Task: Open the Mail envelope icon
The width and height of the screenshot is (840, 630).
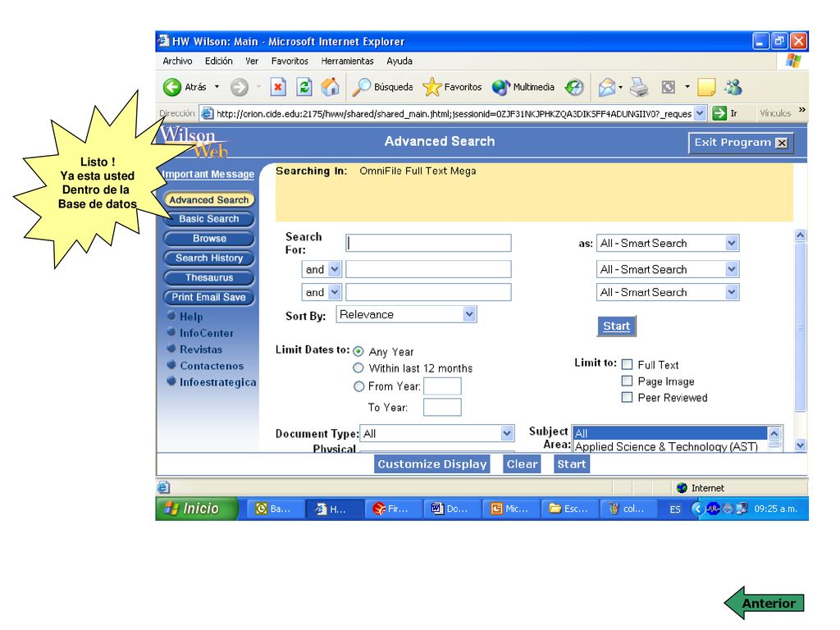Action: (607, 87)
